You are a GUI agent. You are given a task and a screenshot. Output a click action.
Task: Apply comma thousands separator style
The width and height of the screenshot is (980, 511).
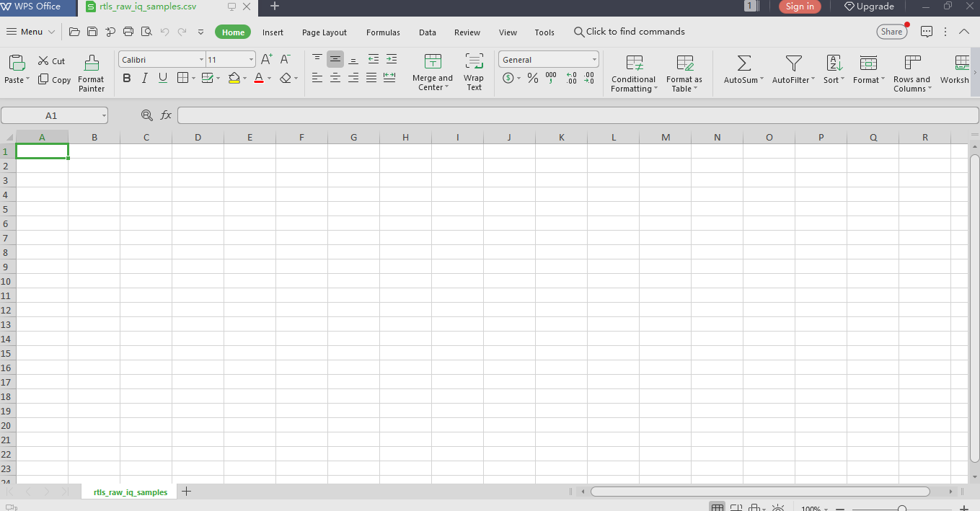(551, 78)
